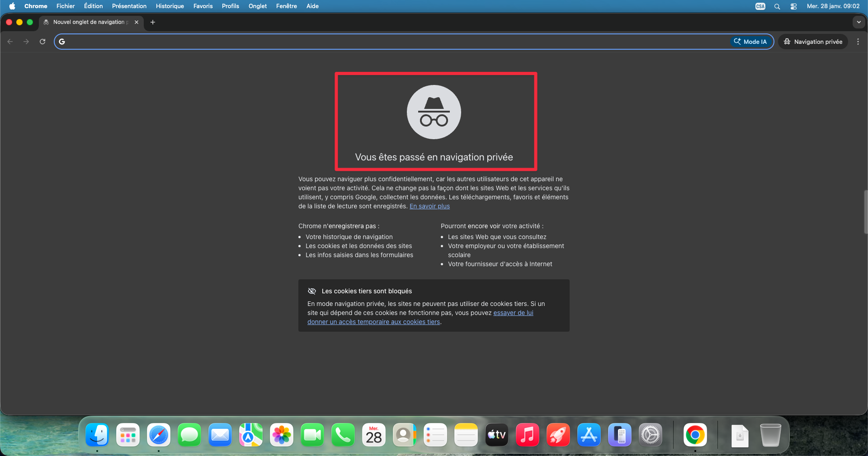Image resolution: width=868 pixels, height=456 pixels.
Task: Click the Forward navigation arrow
Action: coord(26,42)
